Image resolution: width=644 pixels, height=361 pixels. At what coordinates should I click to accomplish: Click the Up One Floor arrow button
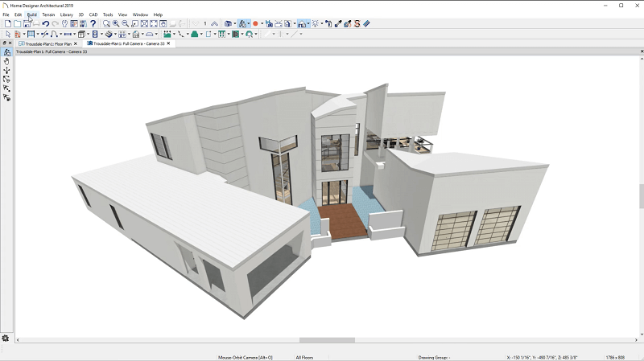214,24
